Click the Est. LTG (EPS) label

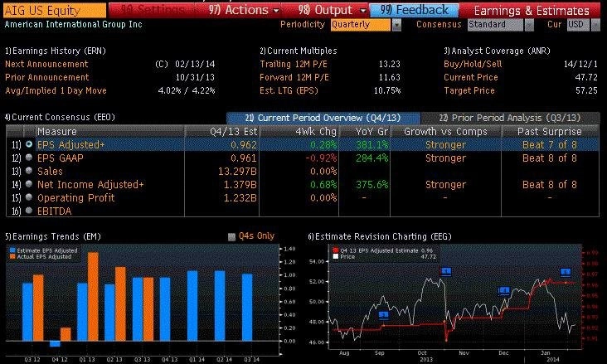tap(289, 90)
